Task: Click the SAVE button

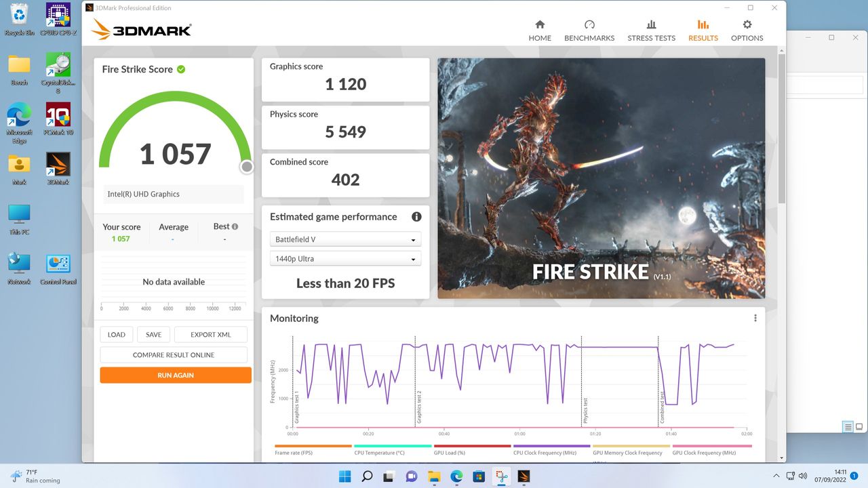Action: tap(153, 334)
